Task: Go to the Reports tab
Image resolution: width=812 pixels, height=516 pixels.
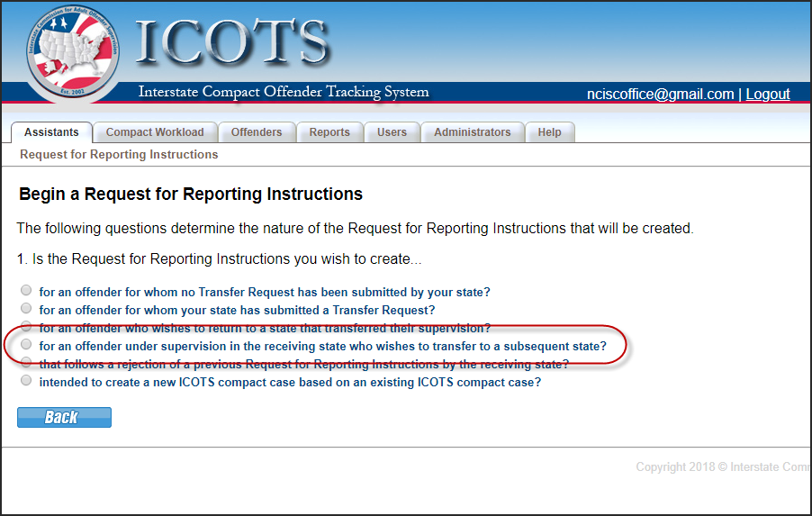Action: click(x=329, y=132)
